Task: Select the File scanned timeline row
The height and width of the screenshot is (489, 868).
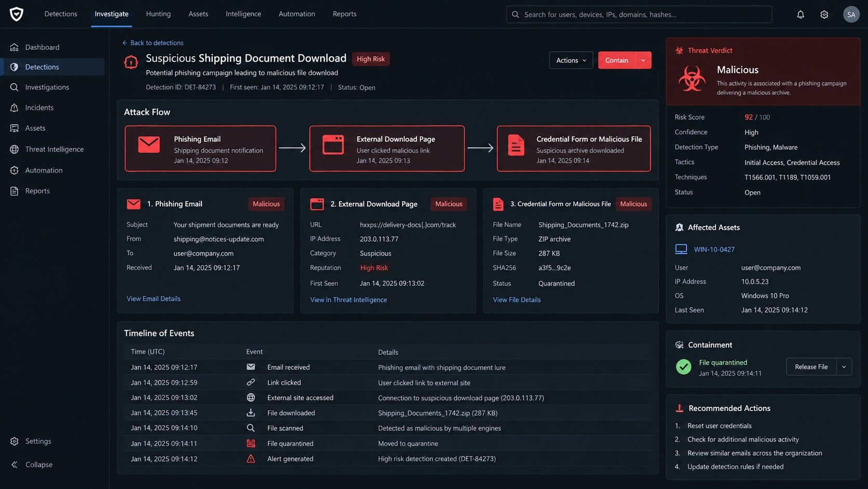Action: (388, 428)
